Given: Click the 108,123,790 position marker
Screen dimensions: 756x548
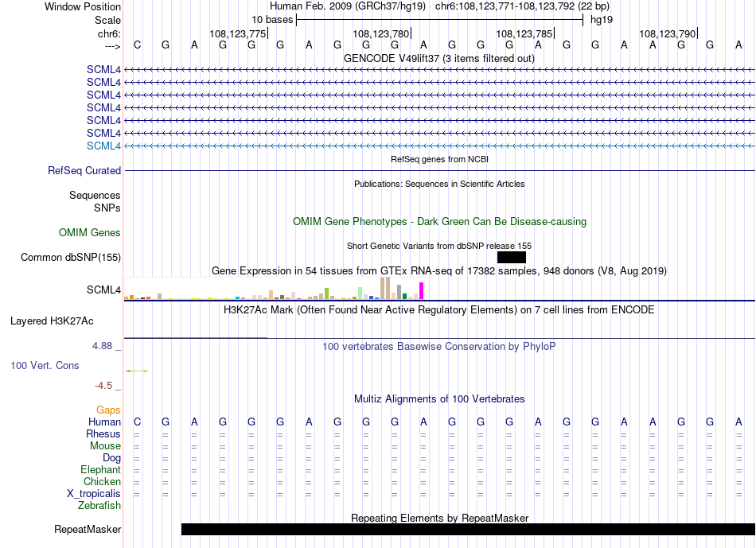Looking at the screenshot, I should 668,33.
